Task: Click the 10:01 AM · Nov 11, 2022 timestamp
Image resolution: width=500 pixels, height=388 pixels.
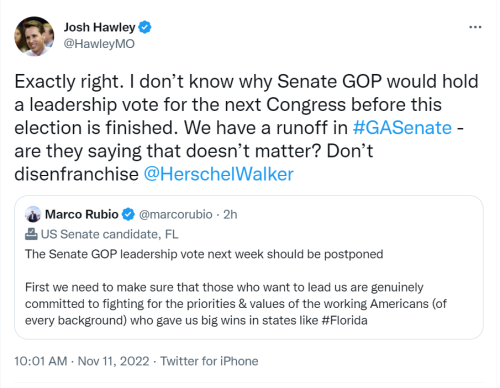Action: [x=82, y=361]
